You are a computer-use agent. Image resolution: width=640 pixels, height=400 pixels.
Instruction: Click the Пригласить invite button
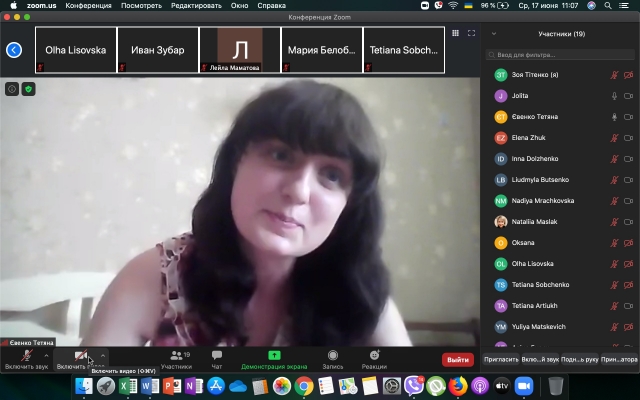[501, 359]
